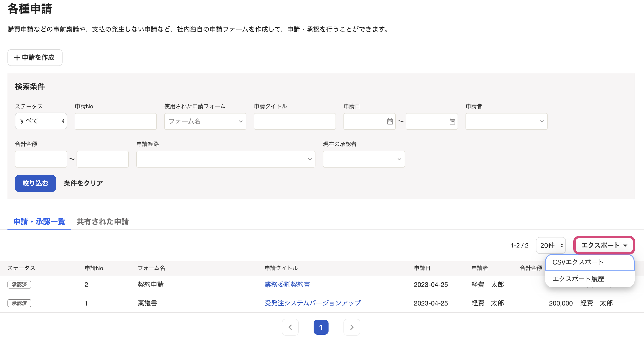Click the 申請タイトル column header

tap(281, 268)
